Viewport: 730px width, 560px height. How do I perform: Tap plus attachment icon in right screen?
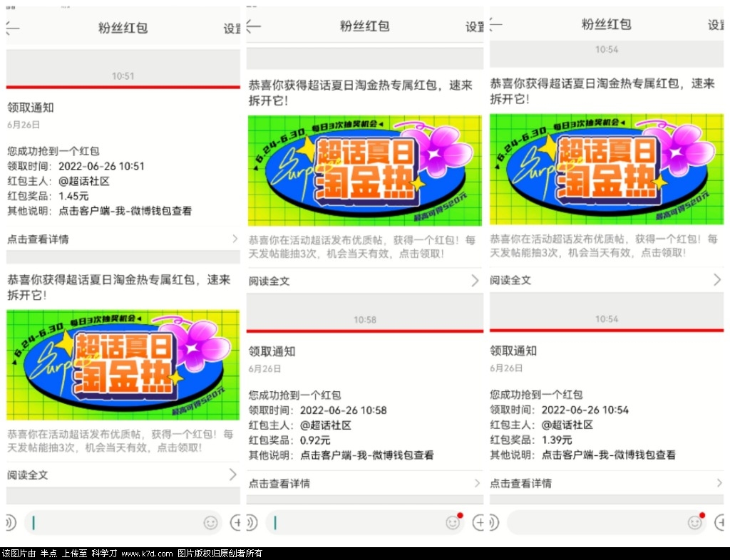tap(719, 523)
